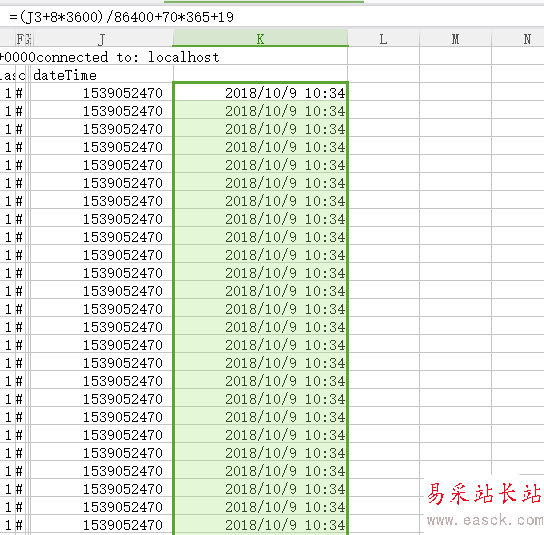The height and width of the screenshot is (535, 544).
Task: Click the first 2018/10/9 10:34 cell in column K
Action: 261,93
